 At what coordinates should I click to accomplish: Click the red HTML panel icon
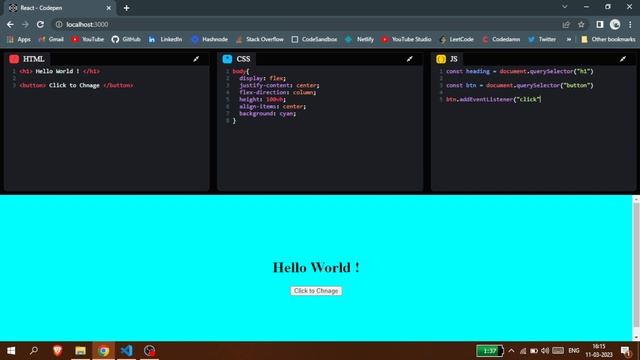pyautogui.click(x=14, y=59)
